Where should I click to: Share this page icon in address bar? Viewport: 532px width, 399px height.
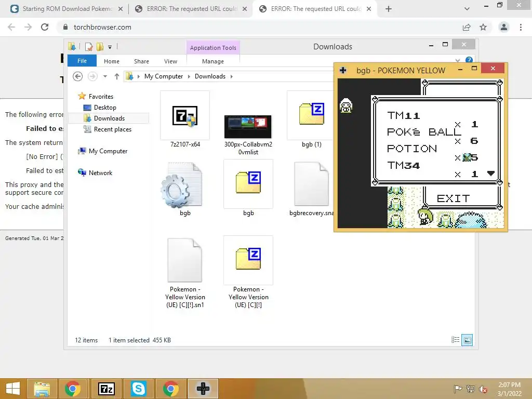click(x=467, y=27)
